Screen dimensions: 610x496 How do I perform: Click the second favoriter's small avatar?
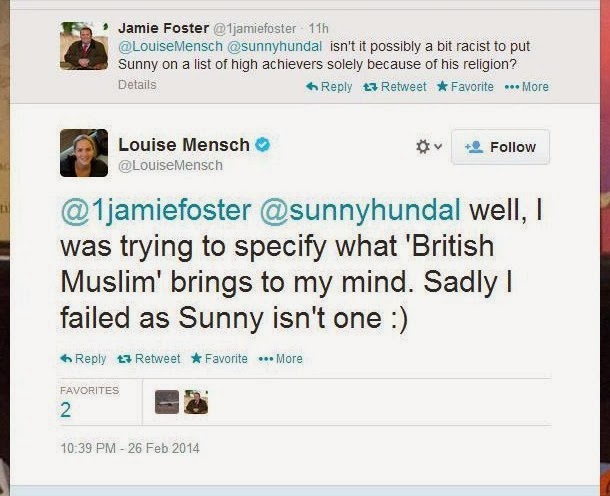pyautogui.click(x=196, y=402)
